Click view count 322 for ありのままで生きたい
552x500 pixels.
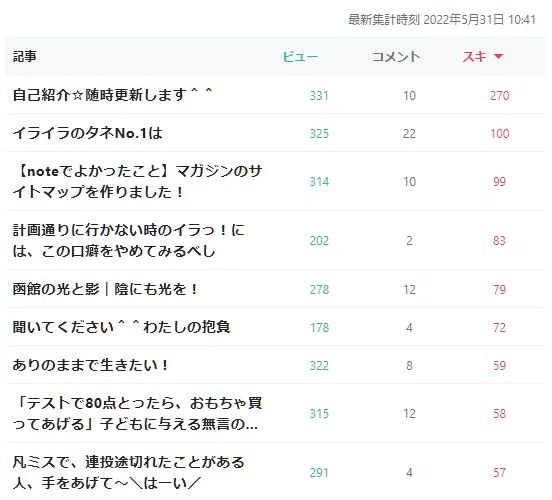coord(319,365)
